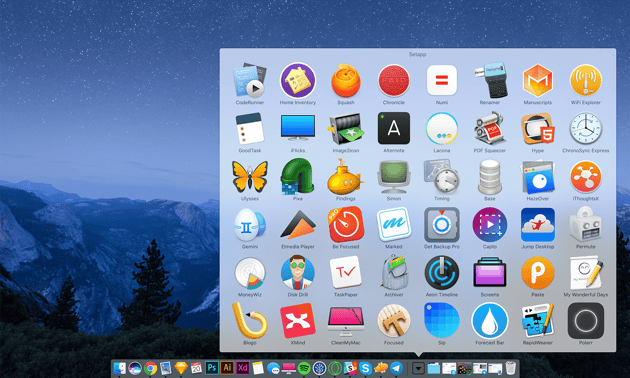Collapse the Setapp stack in Dock
630x378 pixels.
[x=418, y=368]
